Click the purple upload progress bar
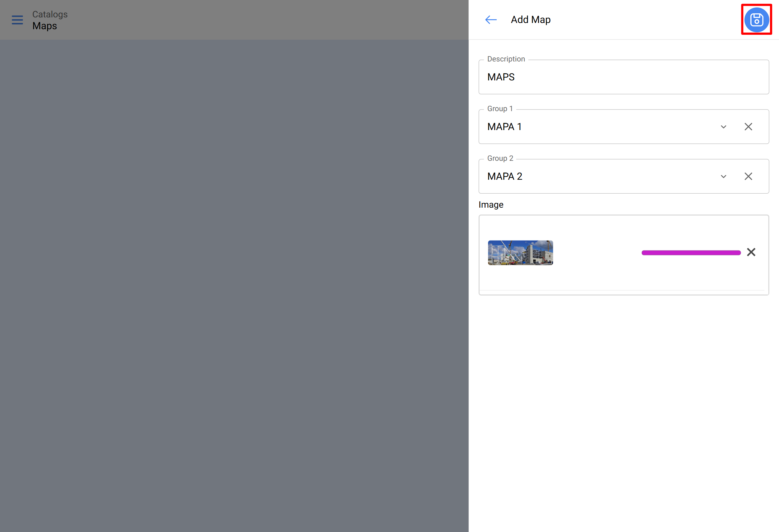The width and height of the screenshot is (779, 532). point(691,253)
